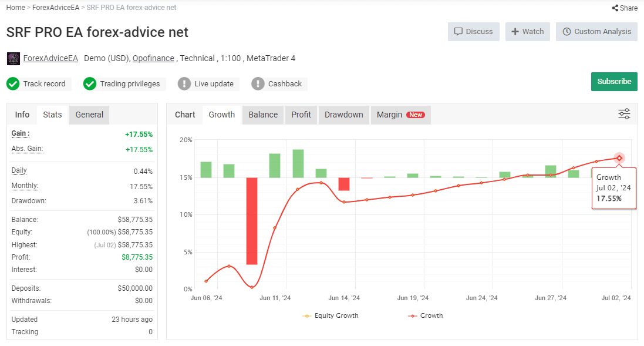The width and height of the screenshot is (644, 346).
Task: Switch to the General tab
Action: coord(89,115)
